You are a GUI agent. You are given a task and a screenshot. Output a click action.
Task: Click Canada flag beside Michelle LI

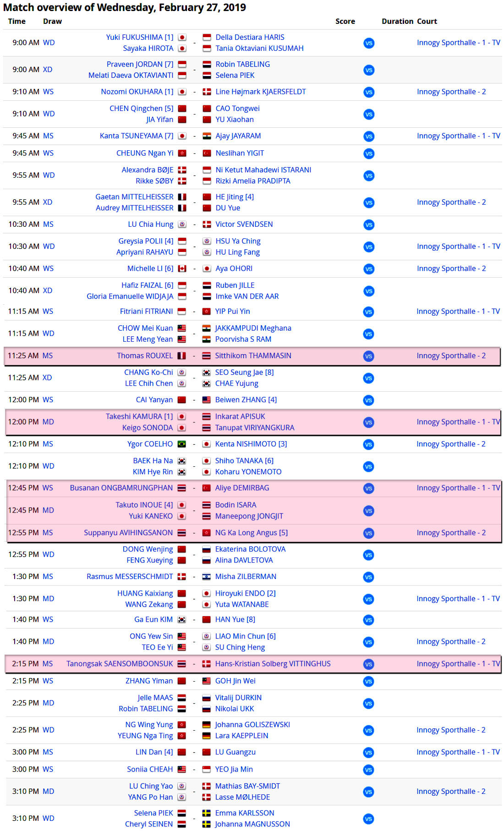[x=182, y=268]
